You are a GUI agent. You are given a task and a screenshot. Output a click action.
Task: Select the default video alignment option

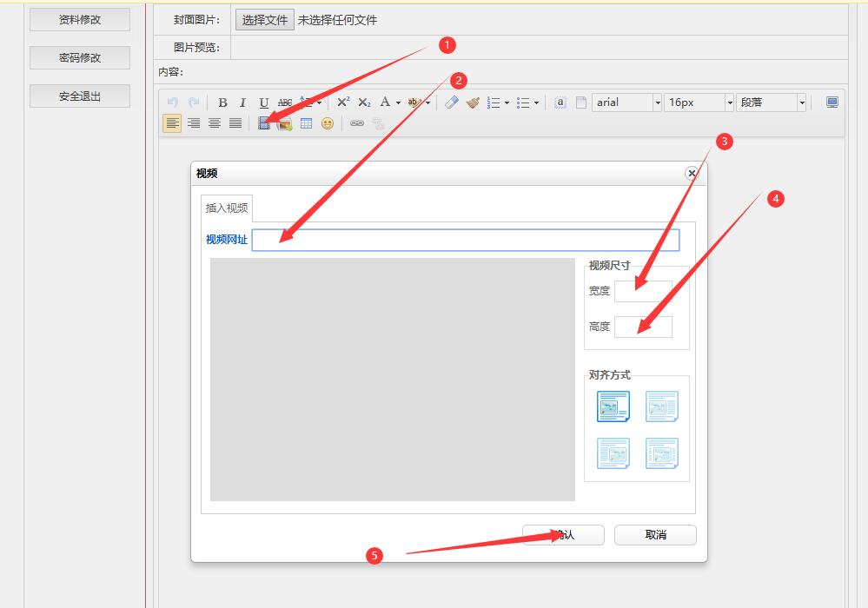pos(613,406)
